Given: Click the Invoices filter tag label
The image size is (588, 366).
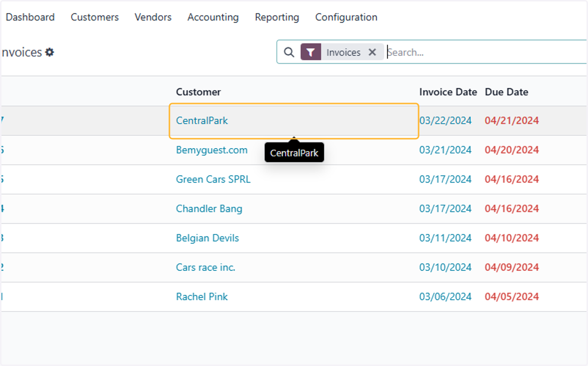Looking at the screenshot, I should coord(343,52).
